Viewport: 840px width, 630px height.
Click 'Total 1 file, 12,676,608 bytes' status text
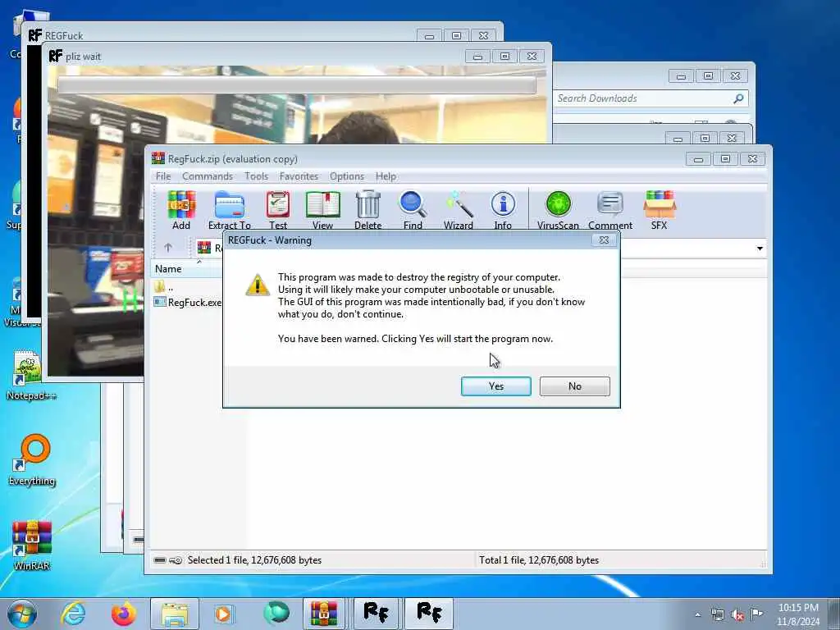[x=539, y=560]
